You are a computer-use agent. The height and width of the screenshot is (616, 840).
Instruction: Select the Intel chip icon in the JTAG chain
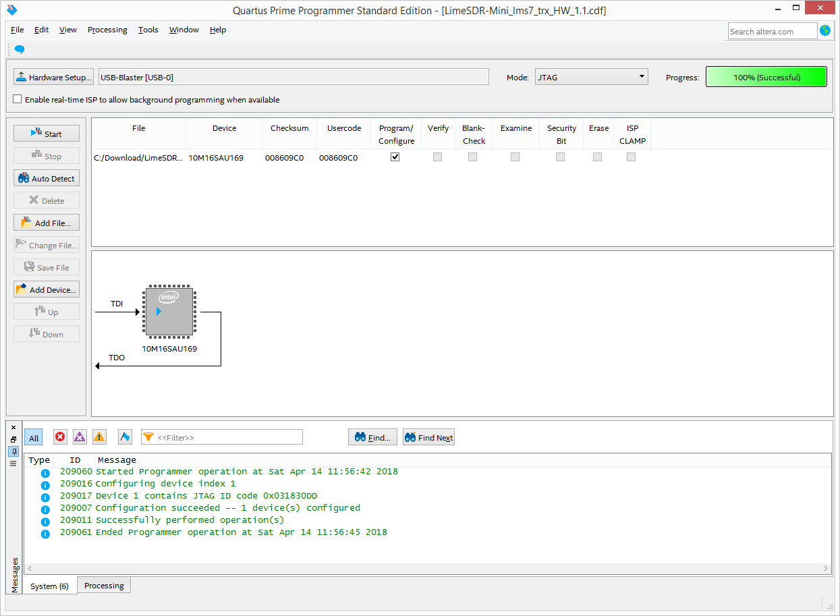point(169,312)
